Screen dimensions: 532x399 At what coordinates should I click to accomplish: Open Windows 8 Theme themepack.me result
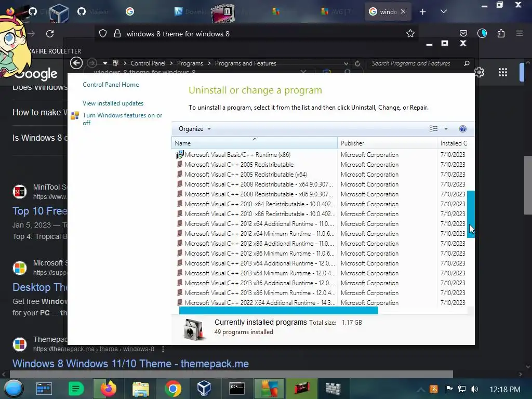tap(130, 364)
